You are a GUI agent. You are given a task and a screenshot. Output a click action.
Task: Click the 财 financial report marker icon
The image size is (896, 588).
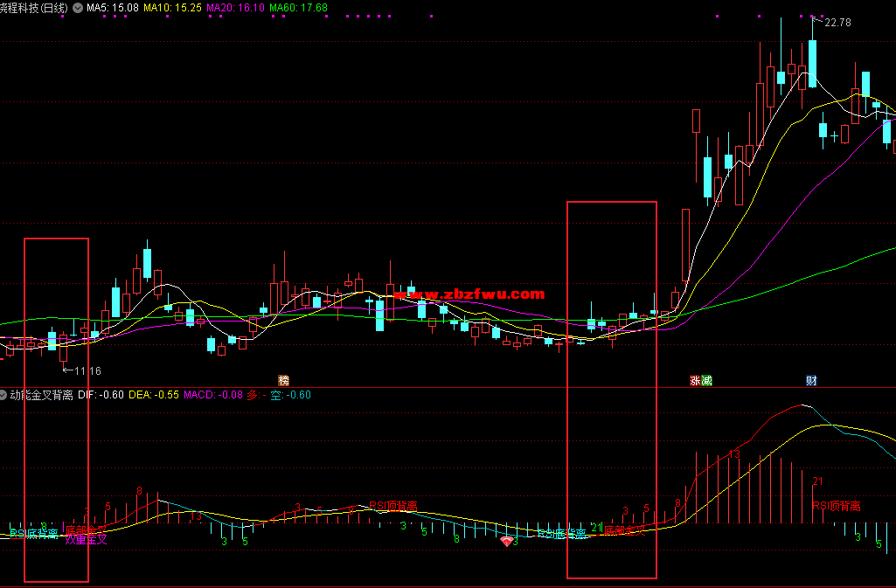[x=811, y=380]
